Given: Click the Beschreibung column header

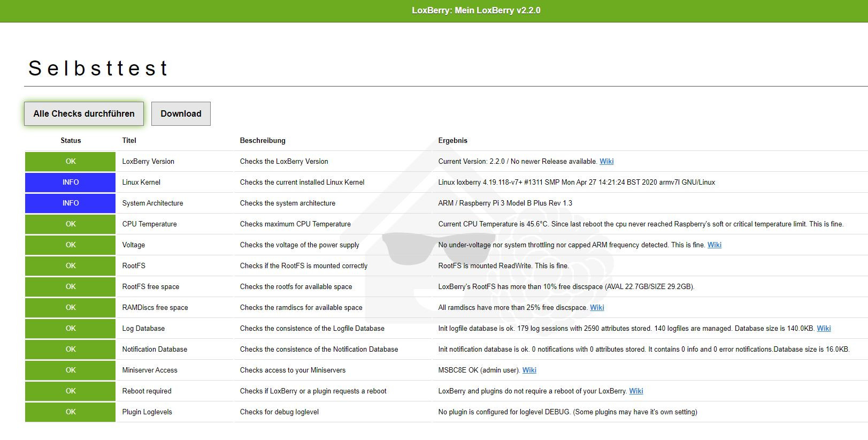Looking at the screenshot, I should pyautogui.click(x=263, y=140).
